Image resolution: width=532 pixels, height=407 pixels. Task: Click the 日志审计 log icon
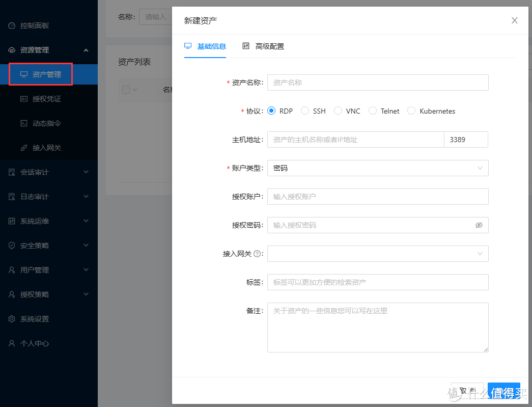pyautogui.click(x=12, y=197)
